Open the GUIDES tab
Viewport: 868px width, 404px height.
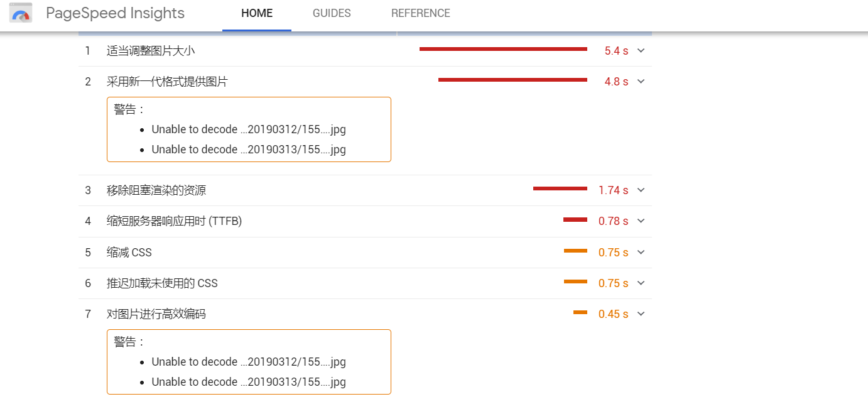(332, 13)
